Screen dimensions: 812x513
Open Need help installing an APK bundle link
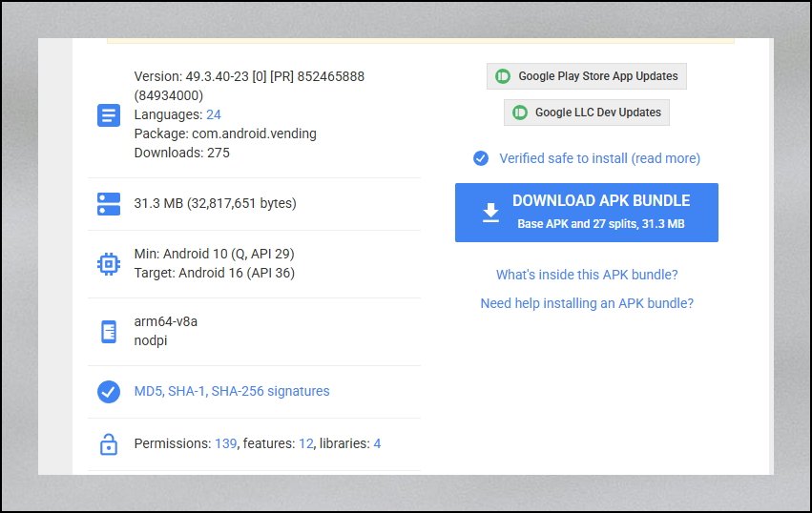pyautogui.click(x=587, y=303)
